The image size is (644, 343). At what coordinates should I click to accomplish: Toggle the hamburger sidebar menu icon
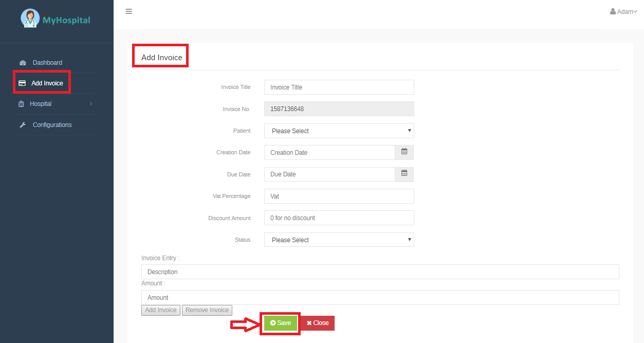click(129, 11)
